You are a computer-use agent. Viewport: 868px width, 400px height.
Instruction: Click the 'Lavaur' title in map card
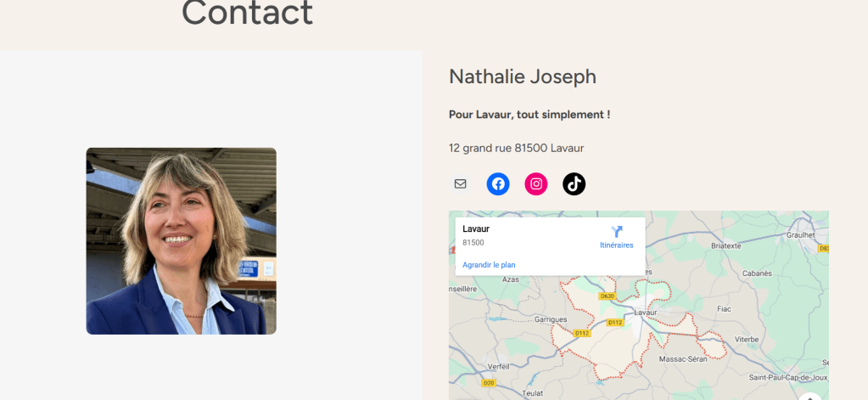coord(476,228)
